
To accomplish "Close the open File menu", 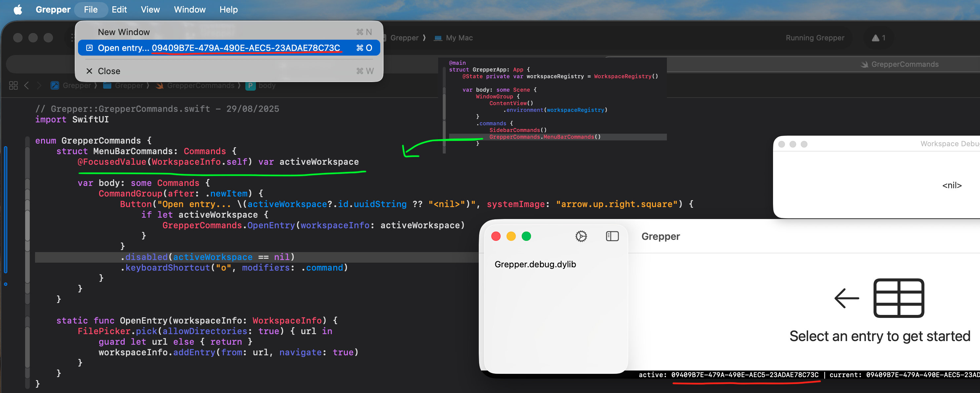I will (x=91, y=10).
